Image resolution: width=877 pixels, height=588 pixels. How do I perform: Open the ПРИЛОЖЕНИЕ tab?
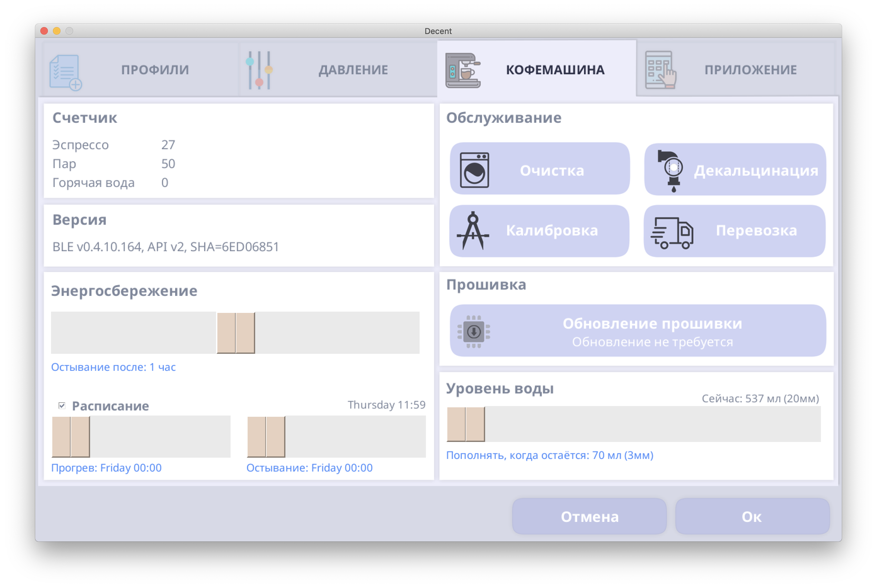click(x=750, y=70)
